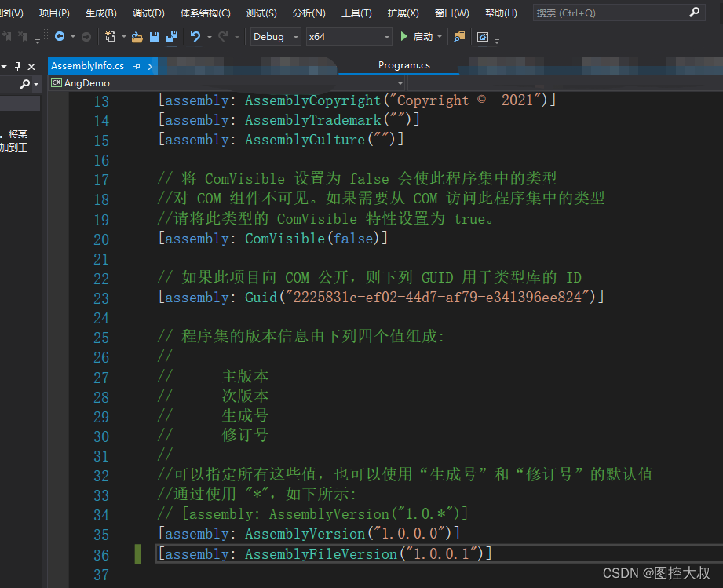This screenshot has height=588, width=723.
Task: Expand the undo history dropdown arrow
Action: [210, 37]
